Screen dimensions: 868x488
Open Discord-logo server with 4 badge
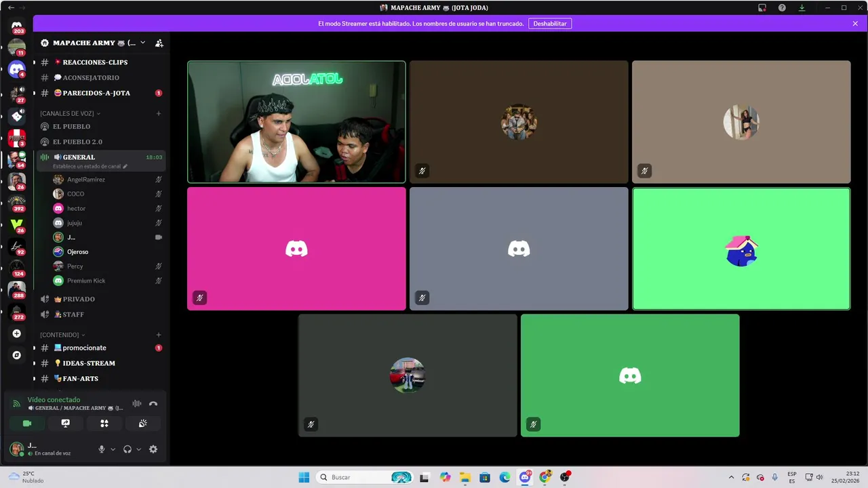17,69
